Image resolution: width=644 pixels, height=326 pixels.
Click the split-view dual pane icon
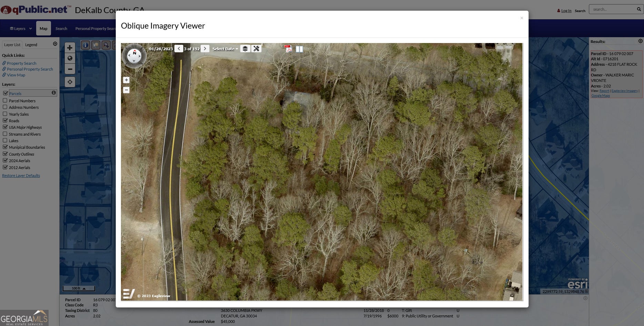(x=299, y=49)
